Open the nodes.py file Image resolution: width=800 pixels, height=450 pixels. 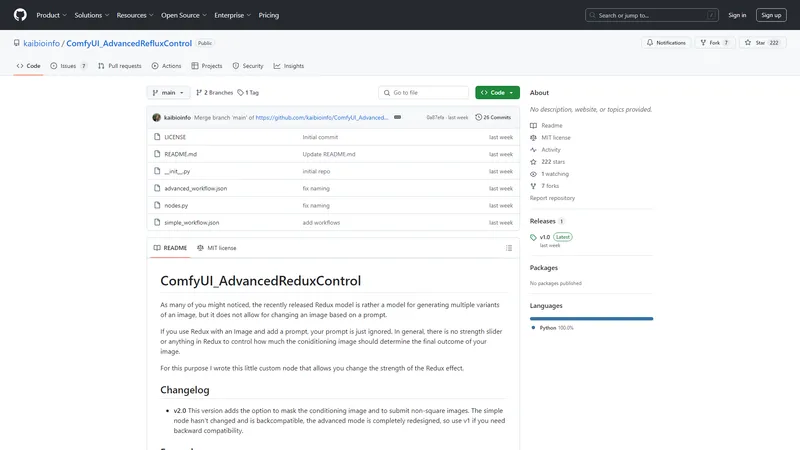coord(176,206)
